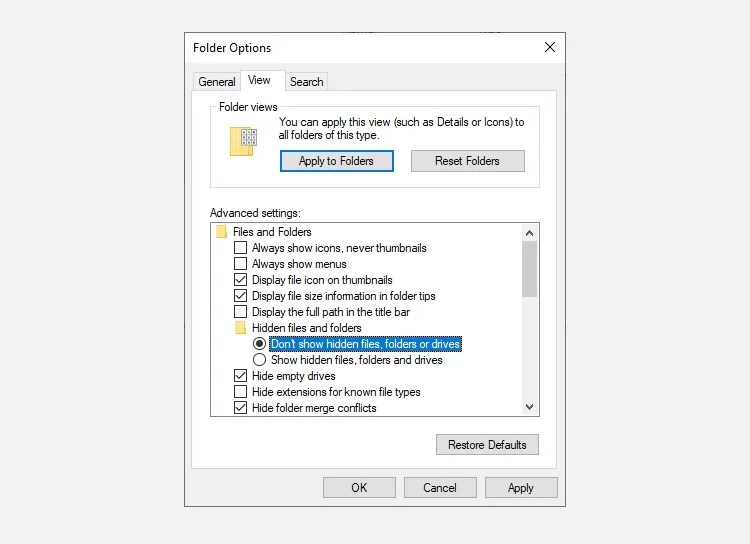Click Apply to Folders button
The image size is (750, 544).
[x=337, y=161]
